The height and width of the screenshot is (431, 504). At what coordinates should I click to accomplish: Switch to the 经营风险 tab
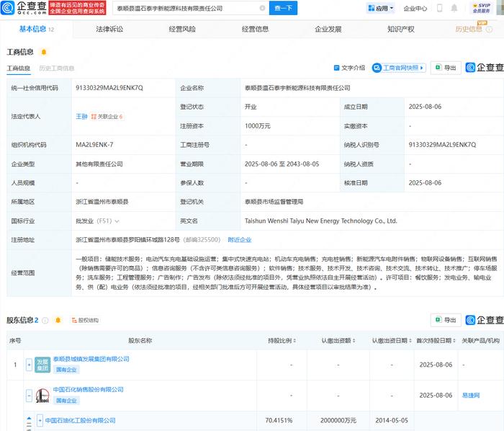182,30
